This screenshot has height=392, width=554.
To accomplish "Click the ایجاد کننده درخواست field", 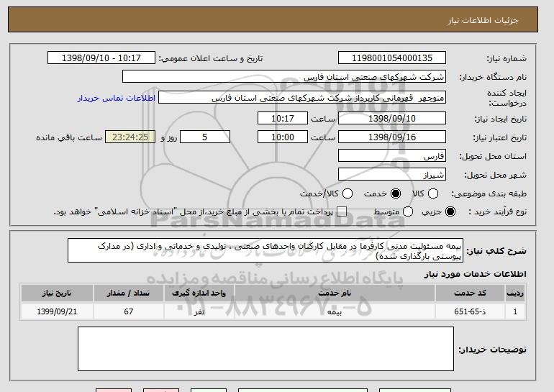I will [x=302, y=98].
